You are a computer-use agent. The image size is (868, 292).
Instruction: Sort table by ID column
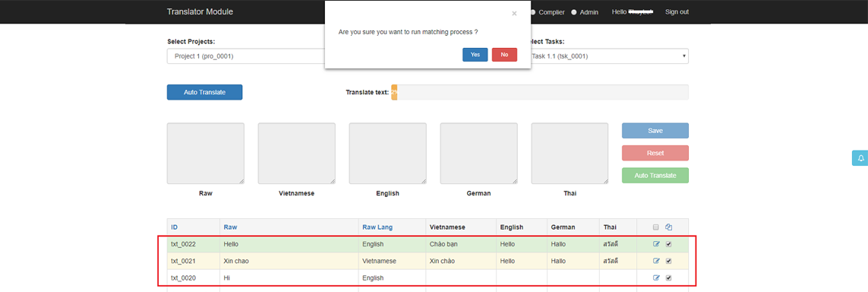(x=175, y=227)
